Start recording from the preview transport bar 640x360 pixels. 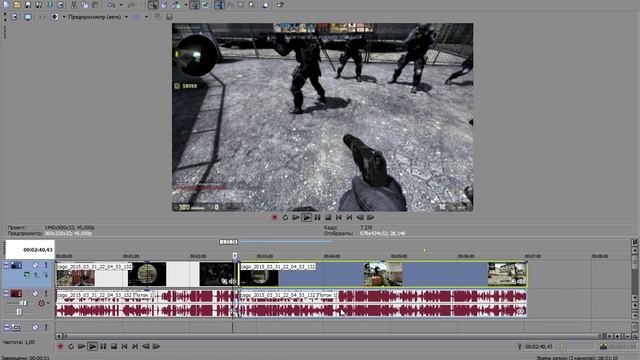(x=275, y=218)
